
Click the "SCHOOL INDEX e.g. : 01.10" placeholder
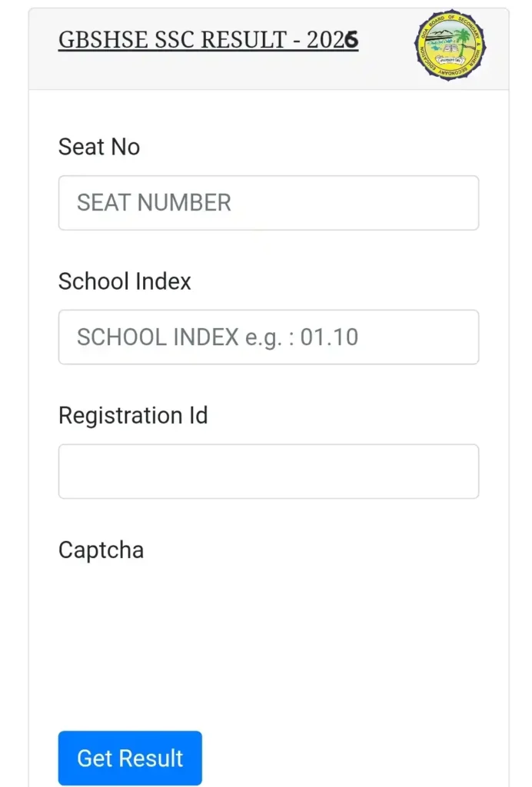[x=218, y=337]
